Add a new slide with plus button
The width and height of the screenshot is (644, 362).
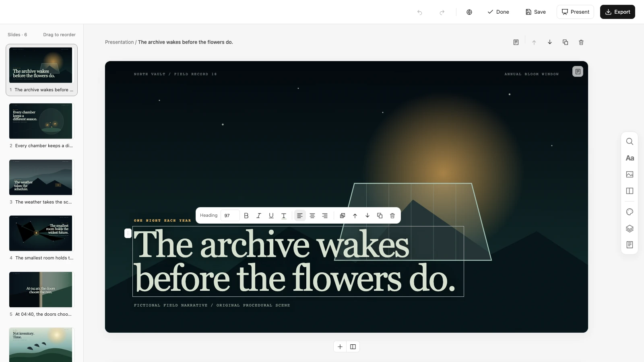340,347
